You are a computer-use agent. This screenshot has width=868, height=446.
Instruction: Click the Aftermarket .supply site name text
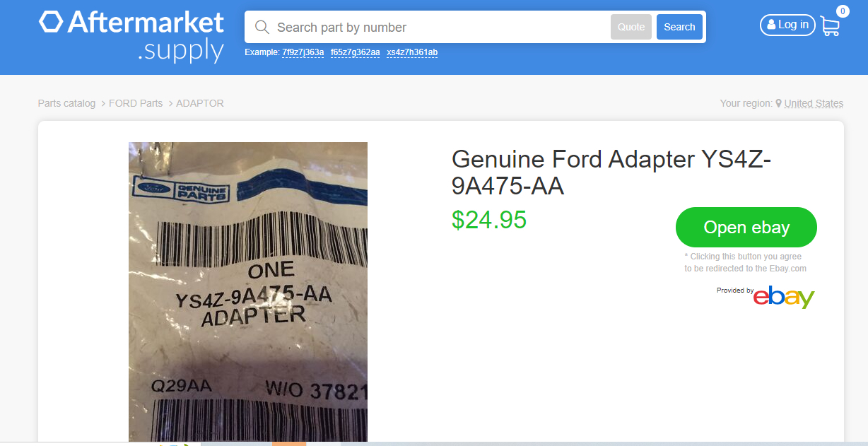coord(146,37)
